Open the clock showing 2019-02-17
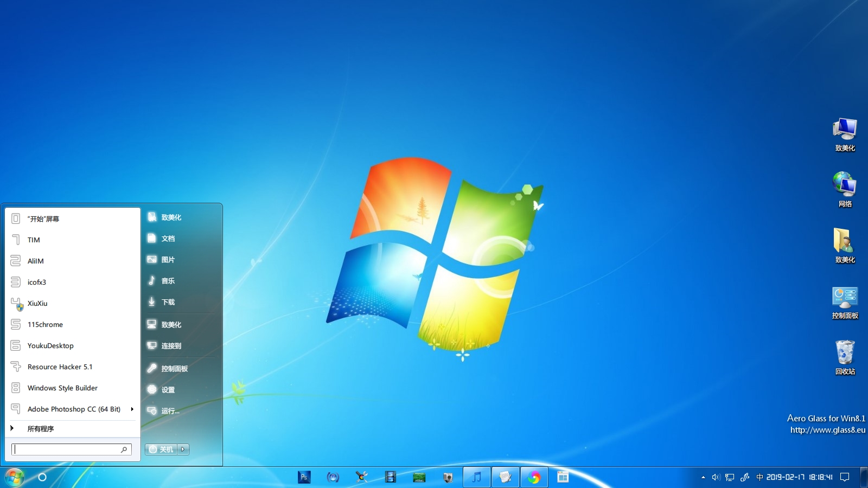Image resolution: width=868 pixels, height=488 pixels. (799, 477)
